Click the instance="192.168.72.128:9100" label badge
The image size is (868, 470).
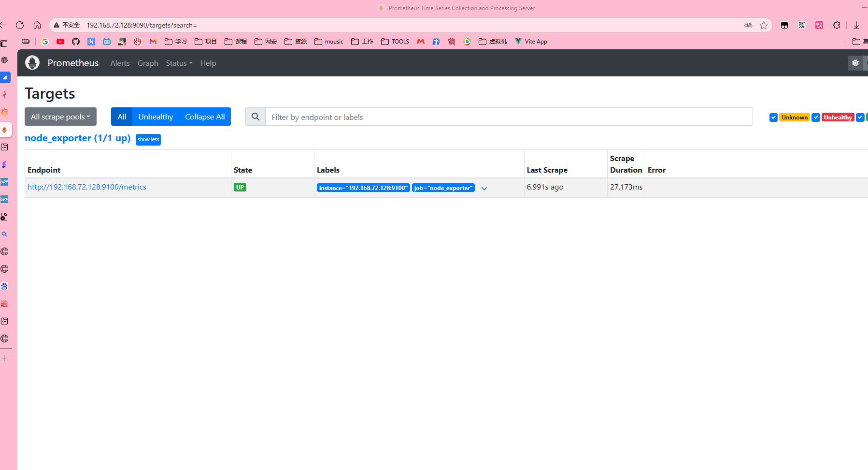click(x=363, y=188)
